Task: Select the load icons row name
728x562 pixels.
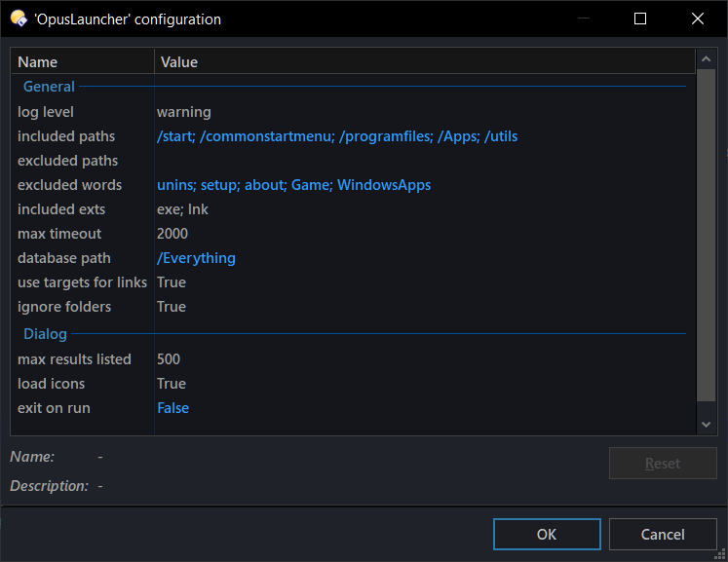Action: click(51, 384)
